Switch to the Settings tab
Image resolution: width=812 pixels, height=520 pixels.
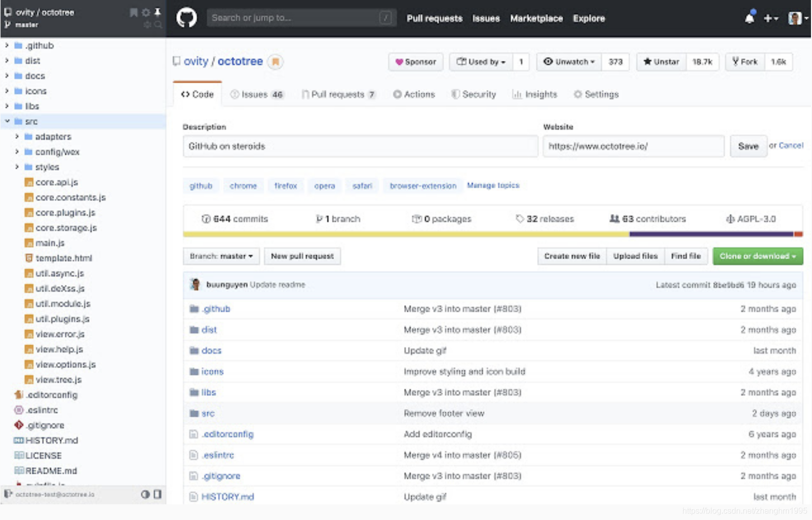[x=596, y=94]
